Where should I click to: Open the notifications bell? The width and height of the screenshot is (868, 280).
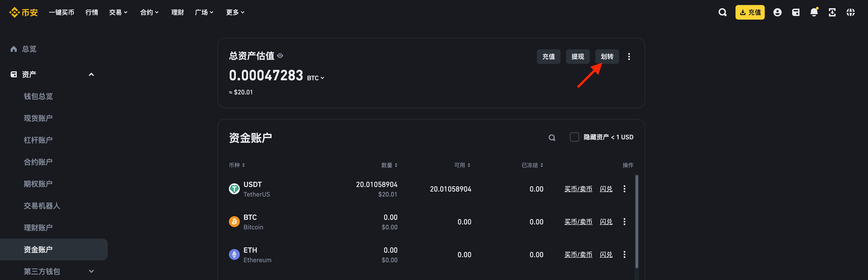tap(814, 13)
